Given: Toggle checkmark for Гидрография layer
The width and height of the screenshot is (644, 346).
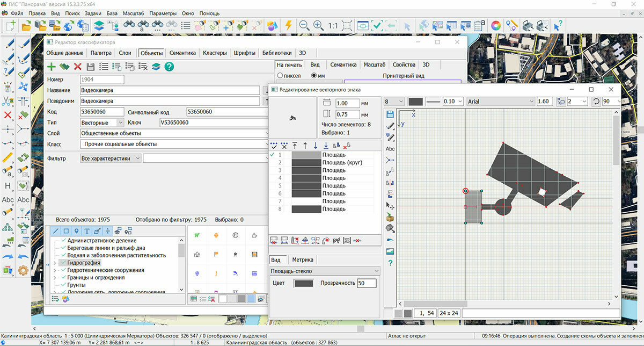Looking at the screenshot, I should click(x=63, y=263).
